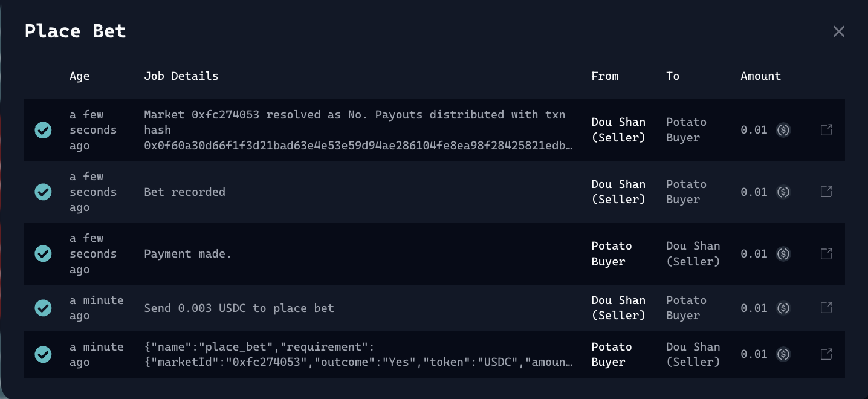Click checkmark status on market resolved row
The width and height of the screenshot is (868, 399).
[43, 130]
